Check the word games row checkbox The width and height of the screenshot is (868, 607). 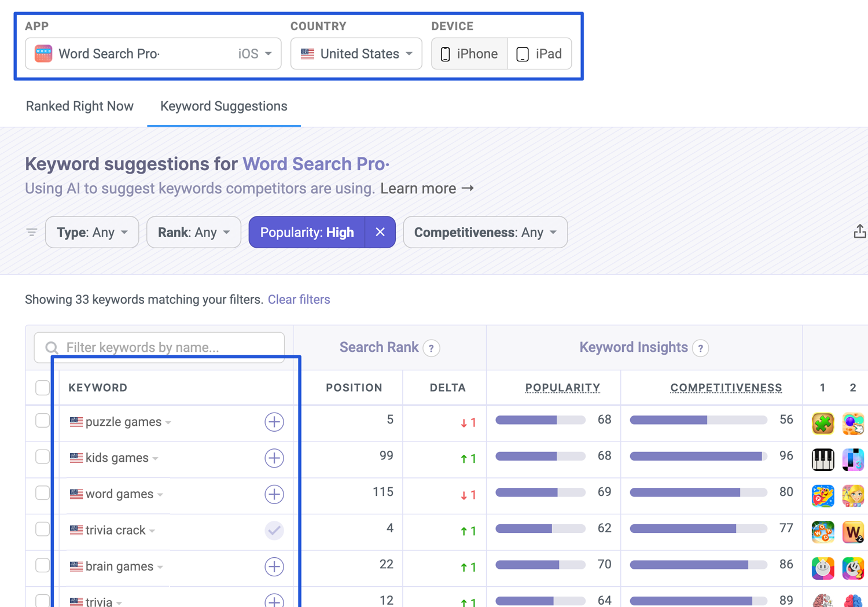(x=43, y=493)
